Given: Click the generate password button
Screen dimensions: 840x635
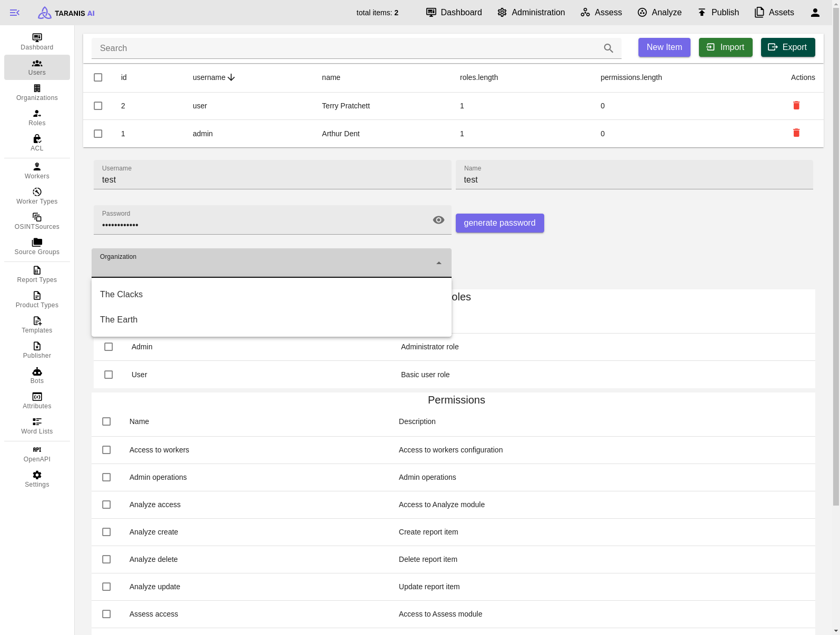Looking at the screenshot, I should 499,223.
